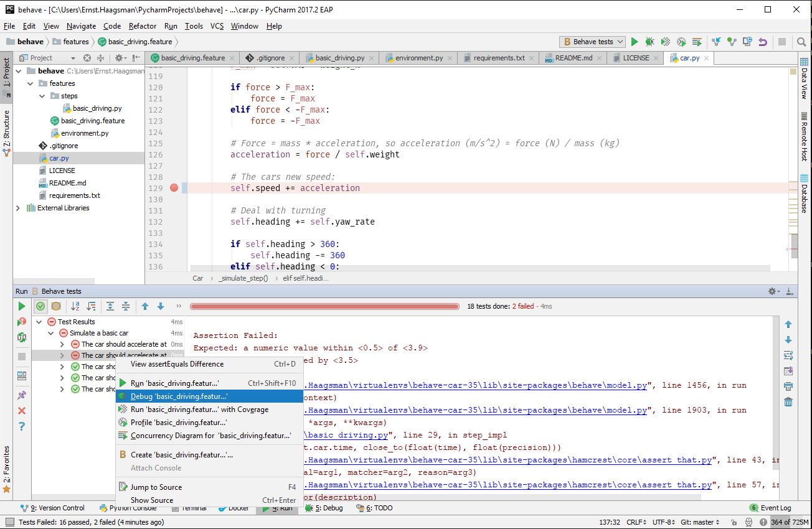Viewport: 812px width, 529px height.
Task: Click the green Run button in main toolbar
Action: coord(635,42)
